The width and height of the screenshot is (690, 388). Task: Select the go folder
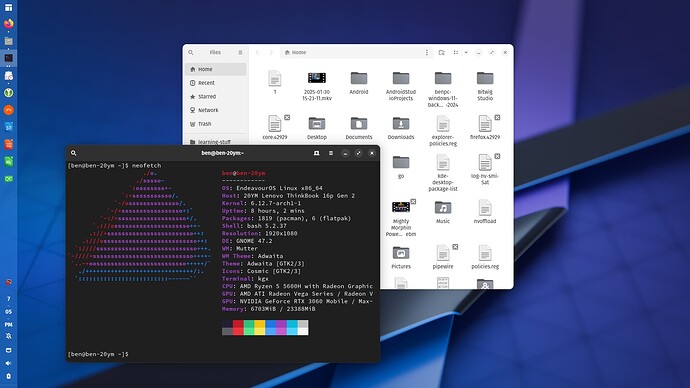[401, 166]
